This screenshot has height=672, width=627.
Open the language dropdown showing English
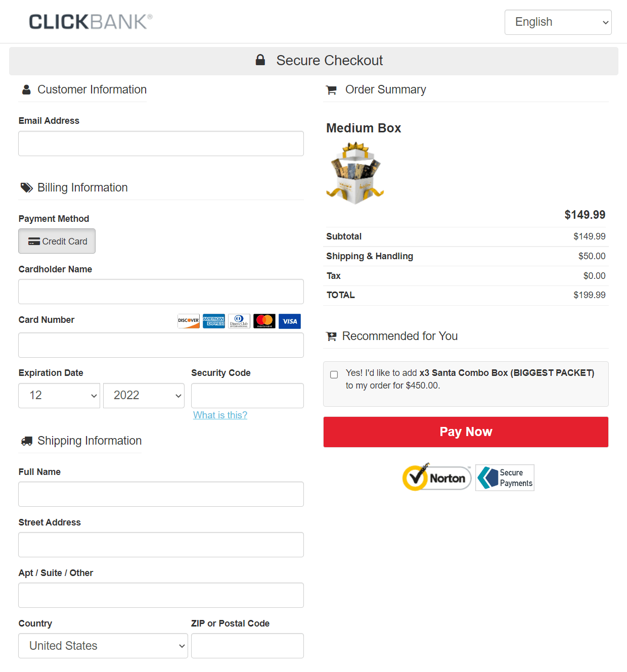558,22
